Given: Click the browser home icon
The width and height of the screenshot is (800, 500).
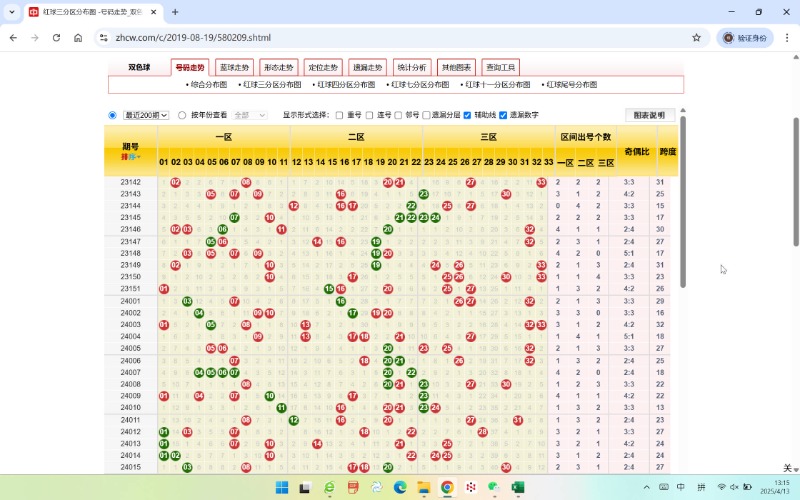Looking at the screenshot, I should click(78, 37).
